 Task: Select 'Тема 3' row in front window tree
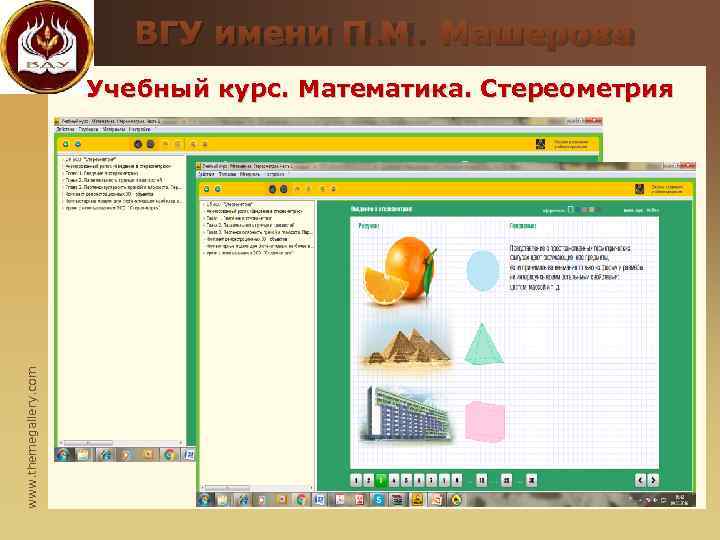tap(259, 232)
